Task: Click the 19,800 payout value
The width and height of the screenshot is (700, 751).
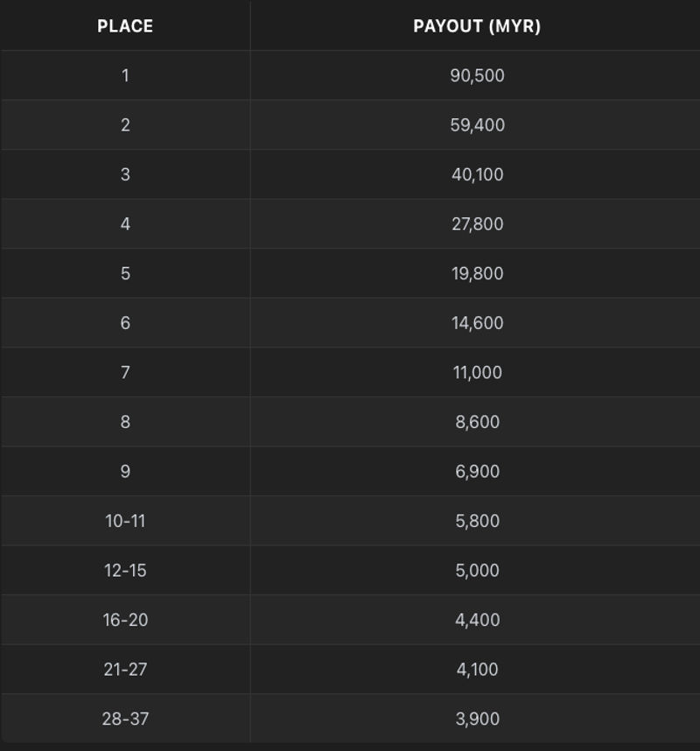Action: (x=477, y=273)
